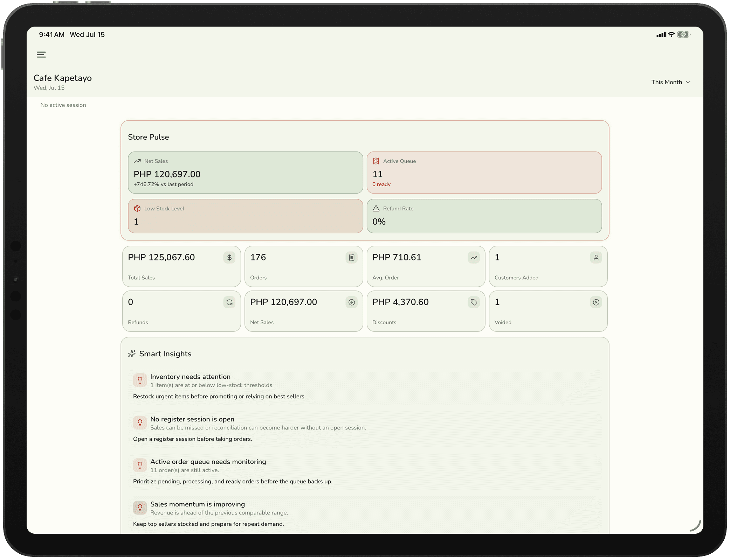Viewport: 730px width, 560px height.
Task: Click the tag icon on Discounts card
Action: coord(474,302)
